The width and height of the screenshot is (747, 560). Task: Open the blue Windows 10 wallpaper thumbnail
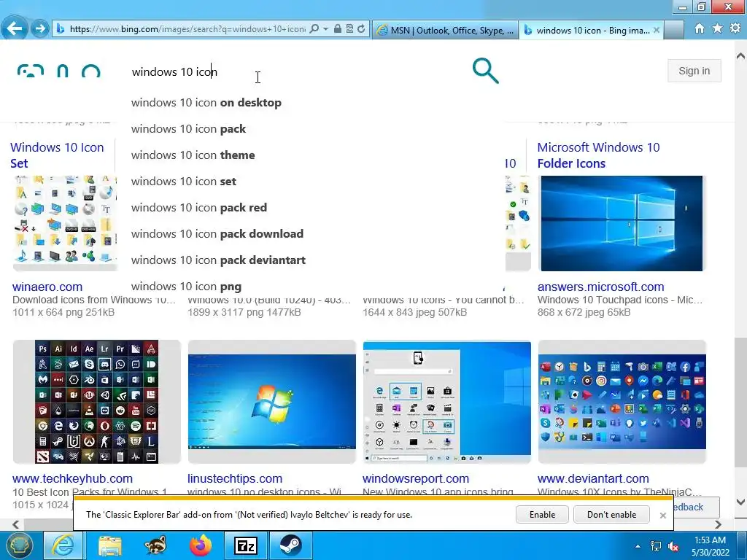(x=622, y=223)
